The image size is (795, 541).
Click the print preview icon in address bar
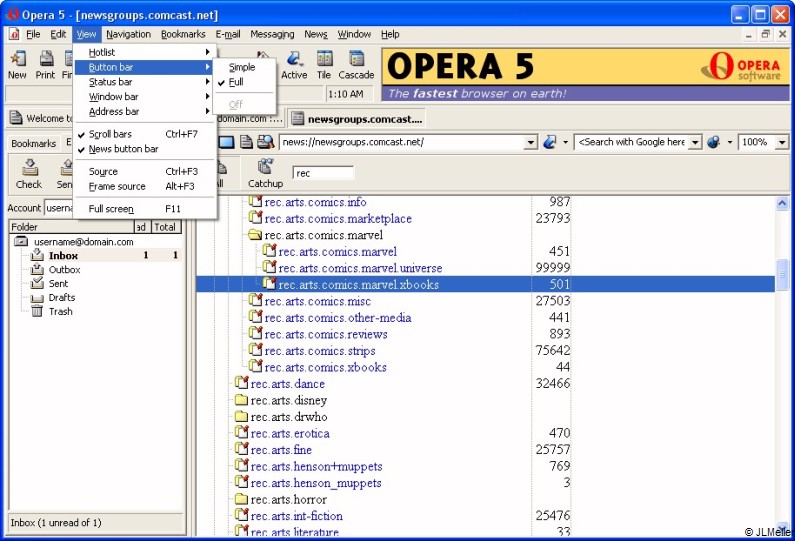click(x=265, y=142)
